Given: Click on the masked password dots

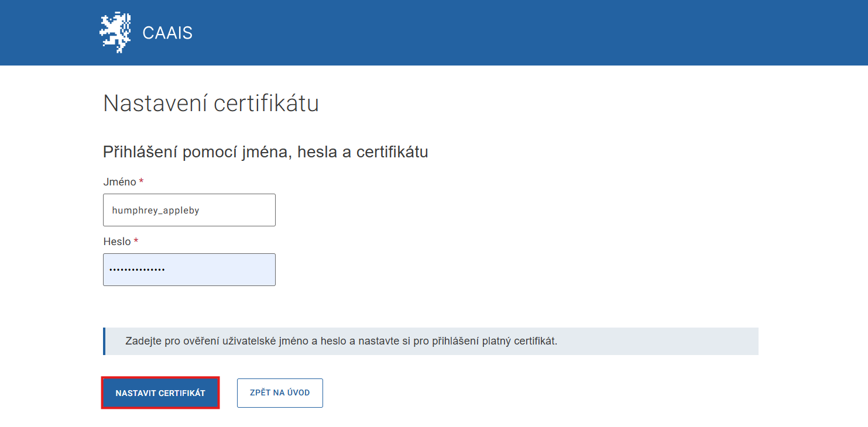Looking at the screenshot, I should tap(138, 270).
